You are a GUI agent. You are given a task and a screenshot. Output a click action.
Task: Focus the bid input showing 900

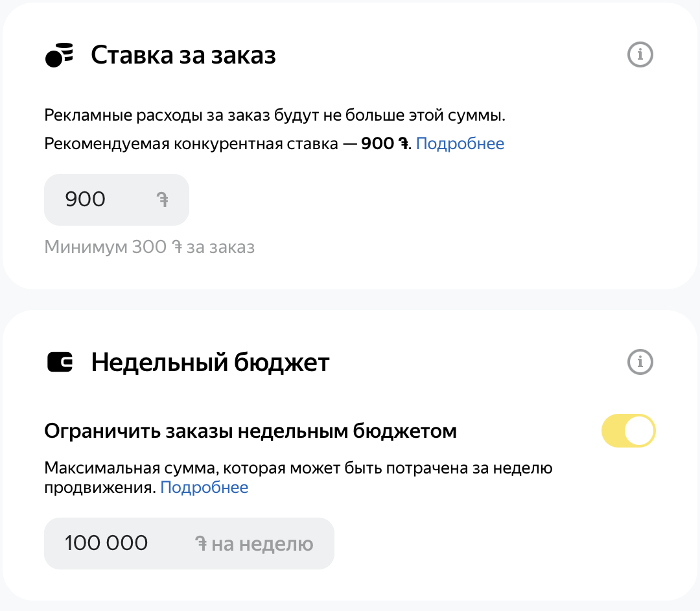(x=97, y=200)
